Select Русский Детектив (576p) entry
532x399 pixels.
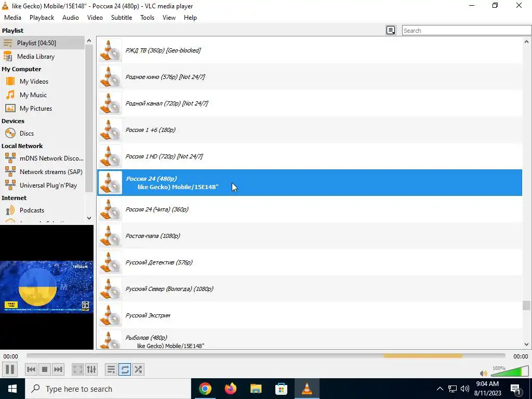(x=310, y=262)
